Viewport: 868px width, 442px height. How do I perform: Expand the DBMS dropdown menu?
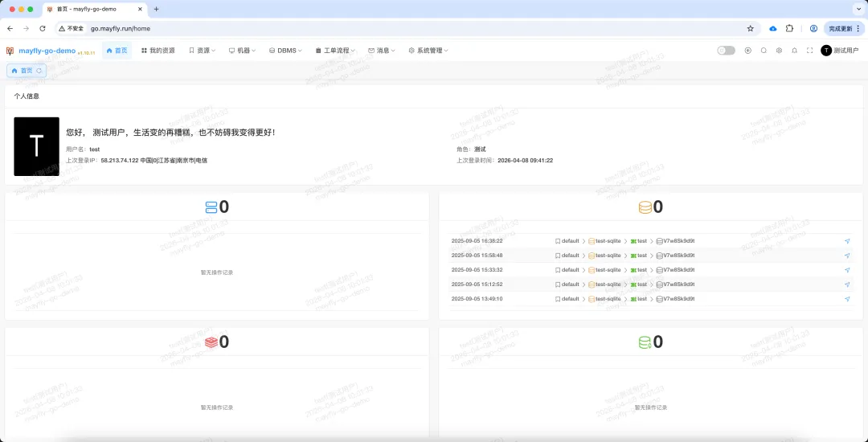point(285,51)
